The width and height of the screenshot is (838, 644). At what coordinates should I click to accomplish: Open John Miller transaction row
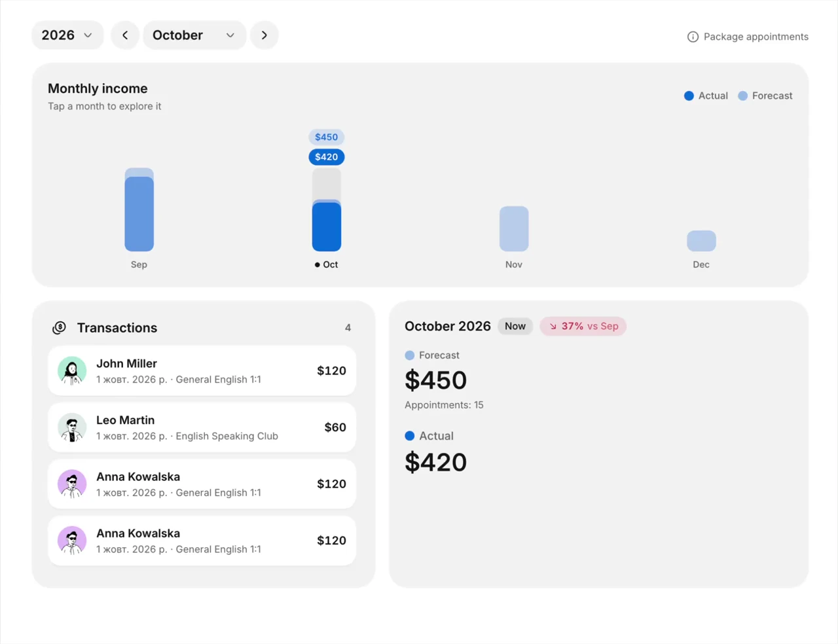coord(202,370)
